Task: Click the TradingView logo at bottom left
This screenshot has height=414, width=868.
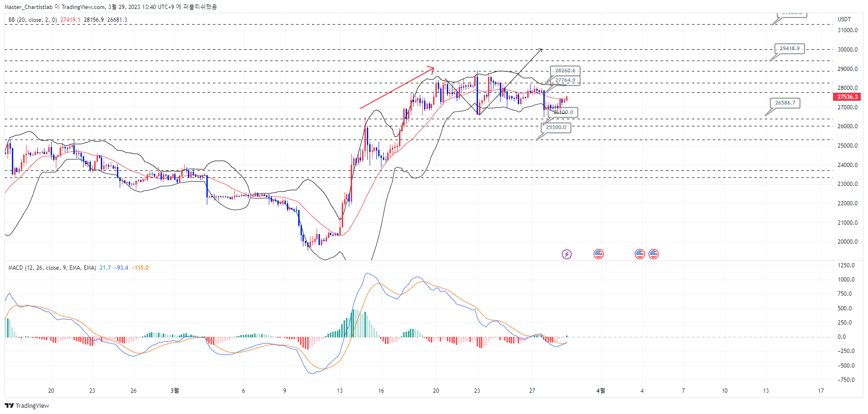Action: coord(27,405)
